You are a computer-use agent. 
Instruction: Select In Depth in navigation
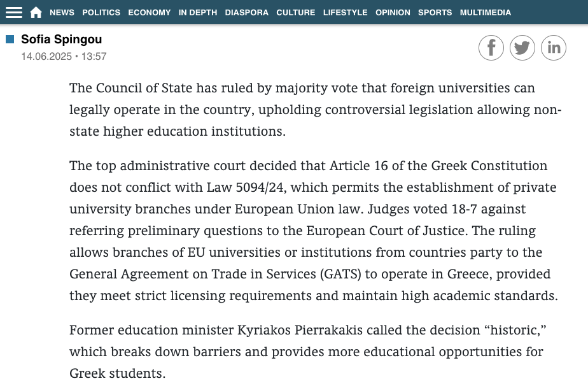point(197,12)
